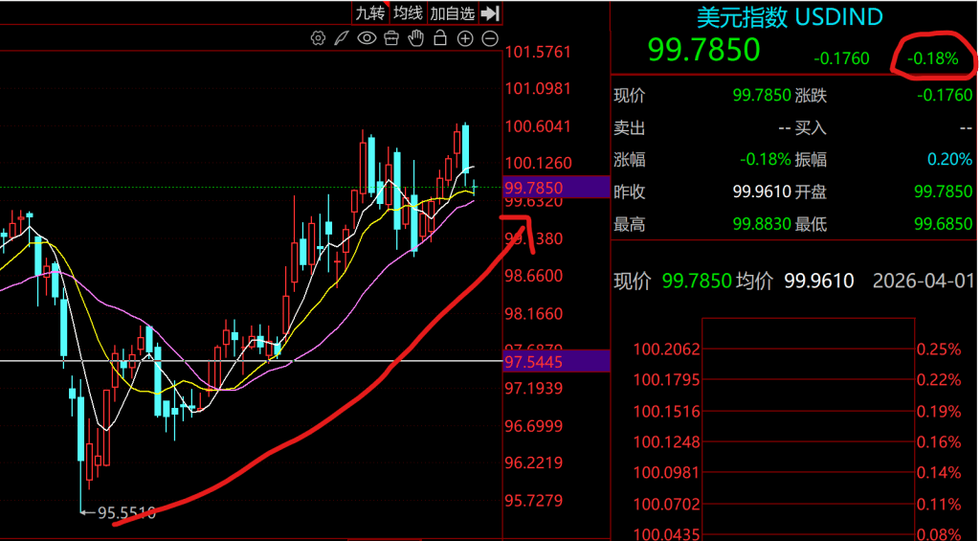980x541 pixels.
Task: Click the -0.18% header change percent
Action: click(x=932, y=58)
